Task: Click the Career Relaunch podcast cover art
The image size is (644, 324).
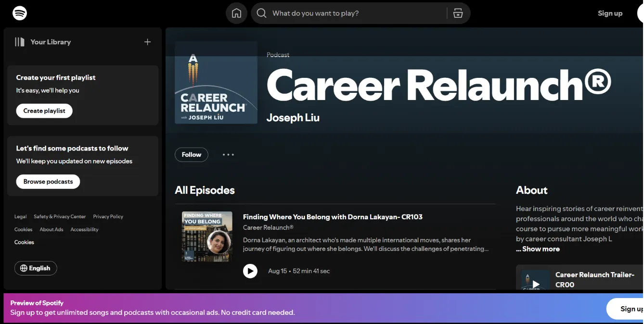Action: point(216,83)
